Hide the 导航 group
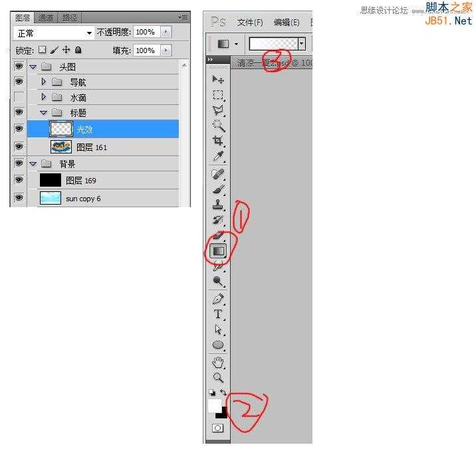This screenshot has width=476, height=451. 19,81
